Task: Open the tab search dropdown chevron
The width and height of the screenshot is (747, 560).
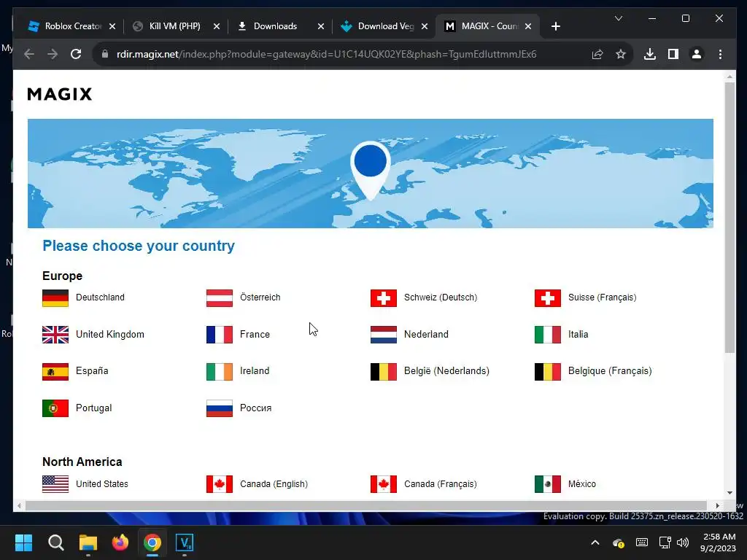Action: (619, 18)
